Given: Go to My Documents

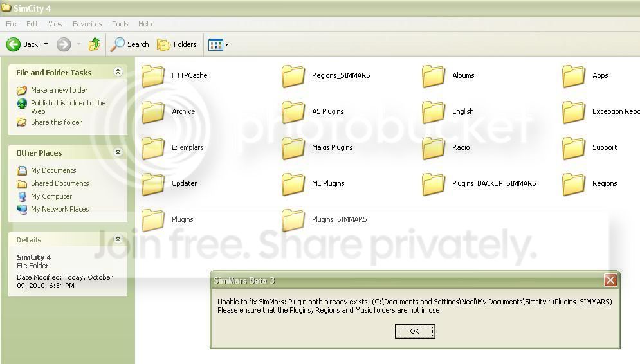Looking at the screenshot, I should (53, 170).
